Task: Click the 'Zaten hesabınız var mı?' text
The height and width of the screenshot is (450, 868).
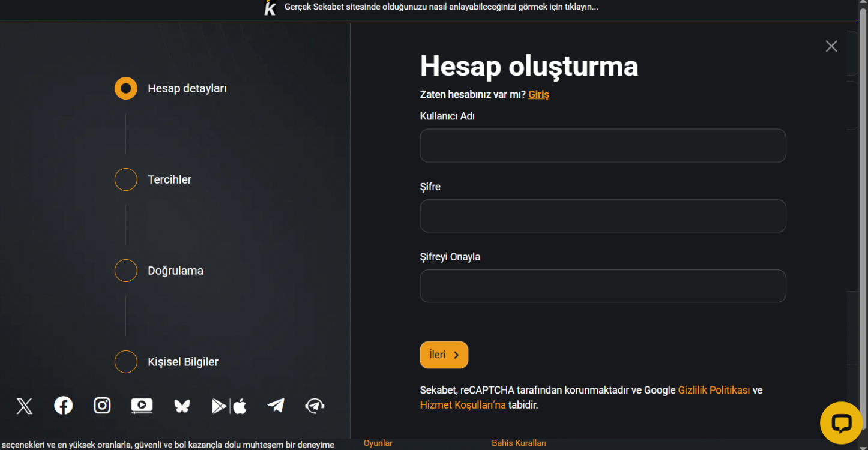Action: tap(473, 95)
